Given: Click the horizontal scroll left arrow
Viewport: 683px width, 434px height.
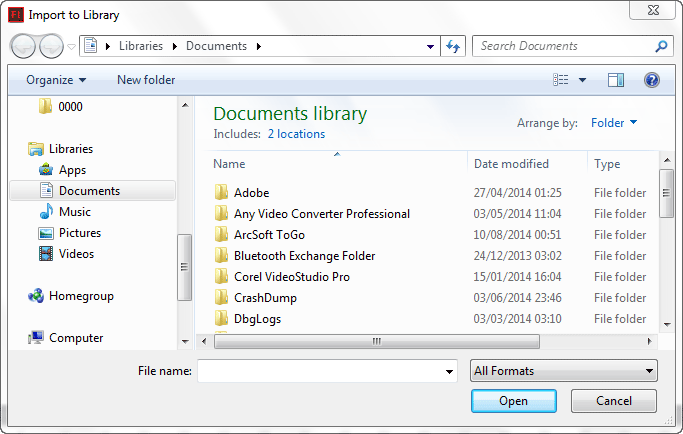Looking at the screenshot, I should pos(204,341).
